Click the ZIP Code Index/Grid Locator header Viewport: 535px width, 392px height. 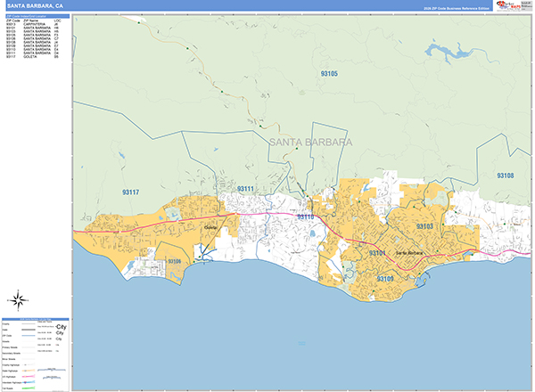[36, 16]
